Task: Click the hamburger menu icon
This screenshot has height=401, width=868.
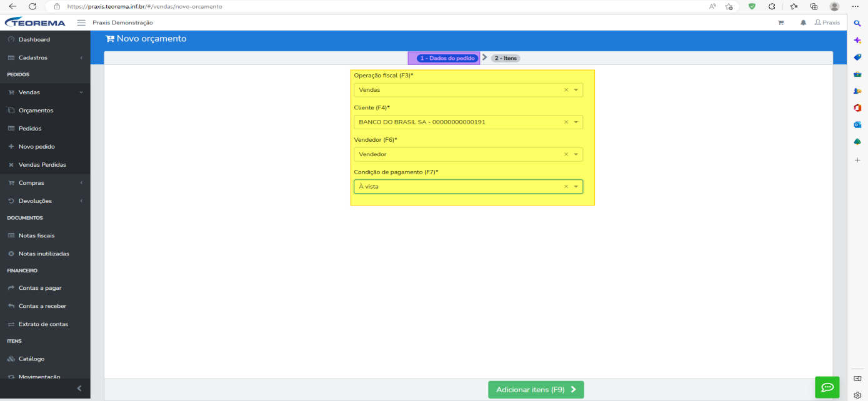Action: (81, 22)
